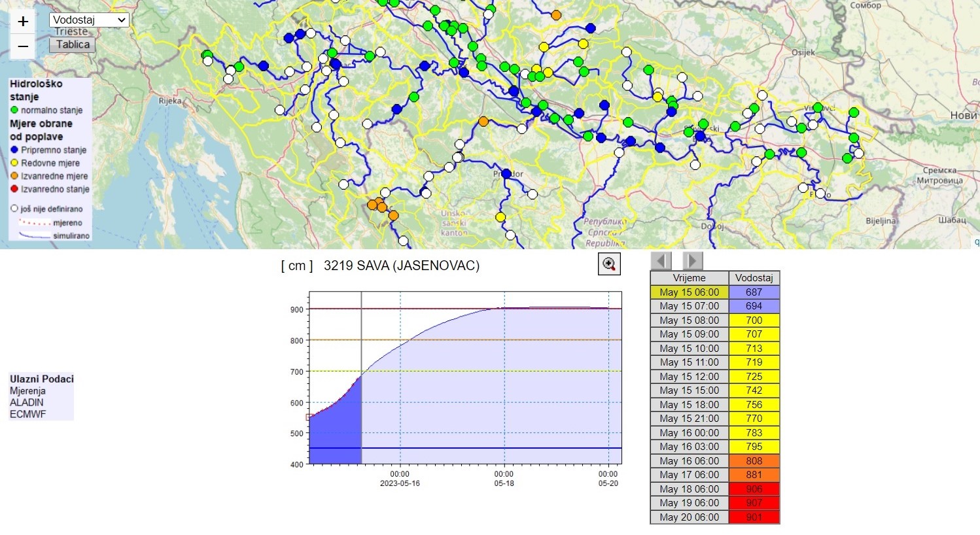The width and height of the screenshot is (980, 535).
Task: Select ALADIN input data
Action: 27,403
